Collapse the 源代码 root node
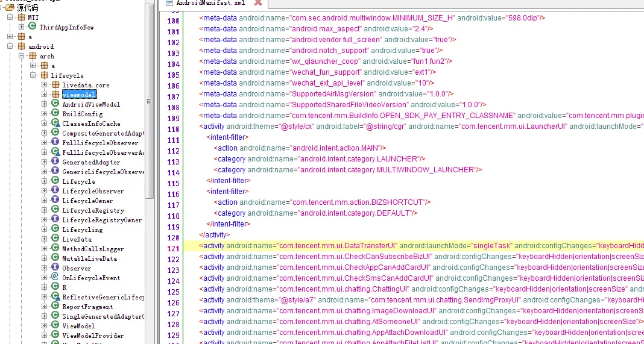This screenshot has width=644, height=344. coord(1,7)
